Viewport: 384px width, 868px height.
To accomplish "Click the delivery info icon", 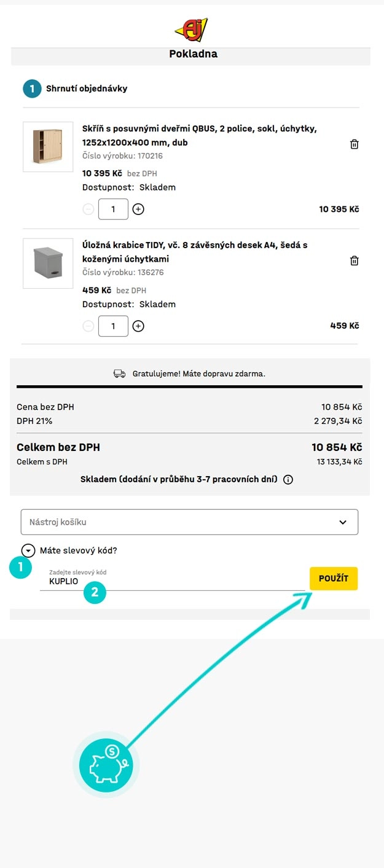I will pyautogui.click(x=288, y=480).
